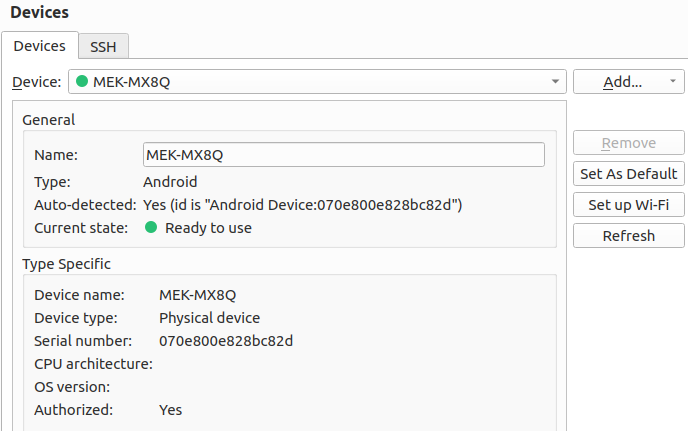
Task: Select MEK-MX8Q in the Device combo box
Action: 317,82
